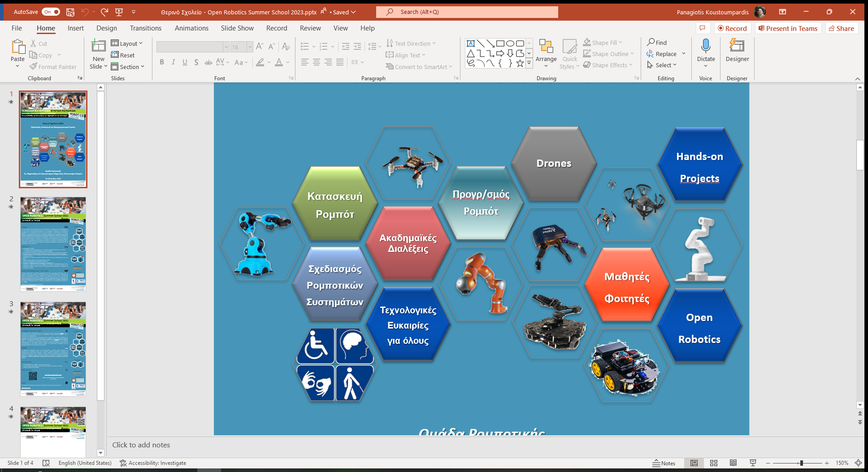
Task: Click the Redo icon
Action: [x=104, y=12]
